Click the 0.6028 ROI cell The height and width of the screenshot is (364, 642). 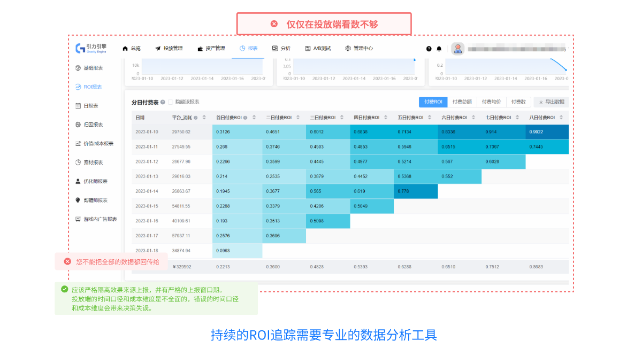pyautogui.click(x=503, y=161)
